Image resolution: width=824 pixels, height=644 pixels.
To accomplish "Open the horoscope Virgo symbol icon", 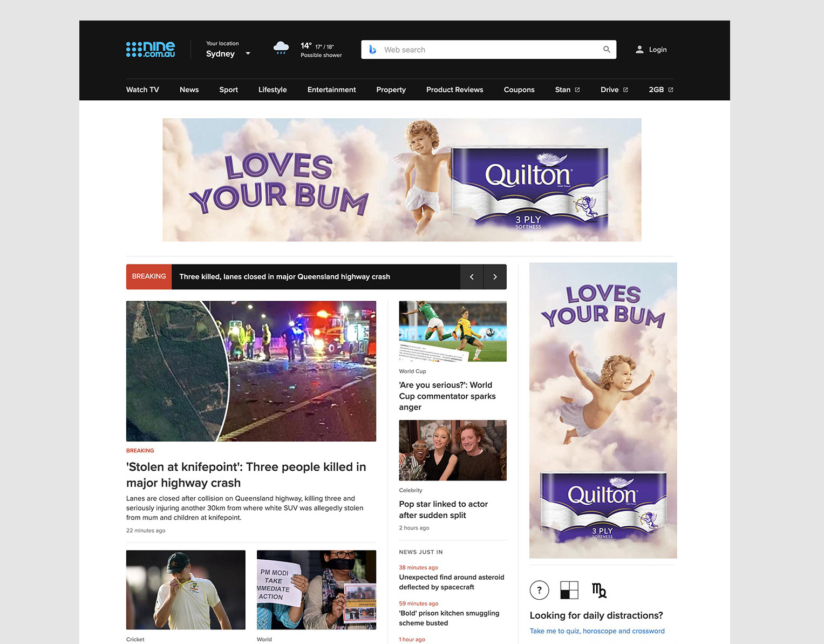I will (x=599, y=590).
